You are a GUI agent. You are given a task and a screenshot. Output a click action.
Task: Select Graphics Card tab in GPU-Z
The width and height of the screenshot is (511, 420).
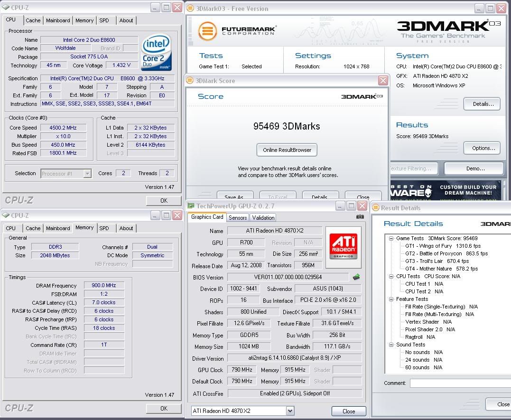[x=207, y=217]
